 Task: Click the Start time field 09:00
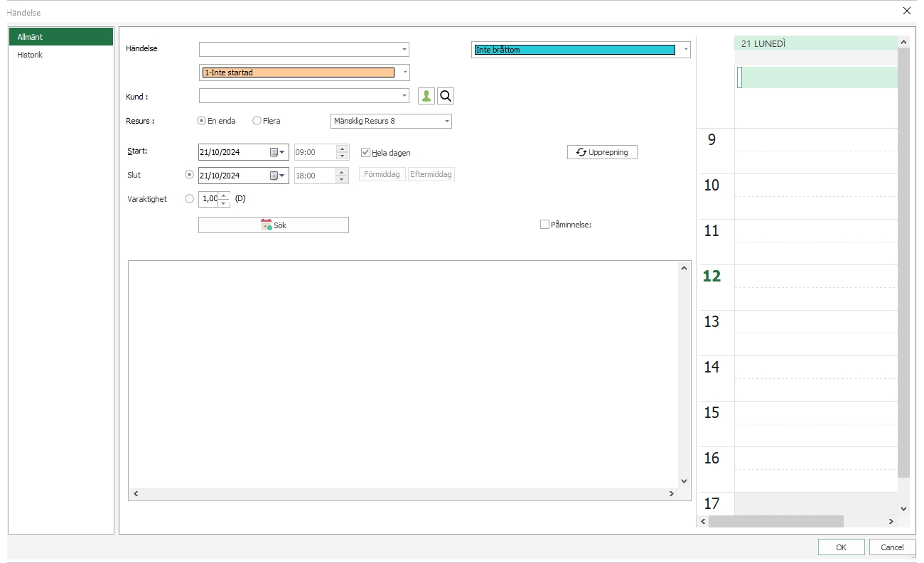tap(315, 152)
